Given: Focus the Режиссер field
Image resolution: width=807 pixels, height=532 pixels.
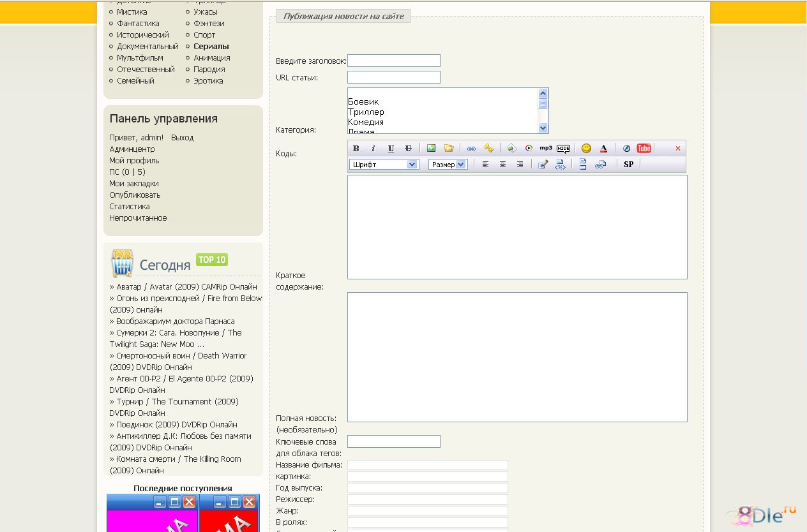Looking at the screenshot, I should tap(428, 499).
